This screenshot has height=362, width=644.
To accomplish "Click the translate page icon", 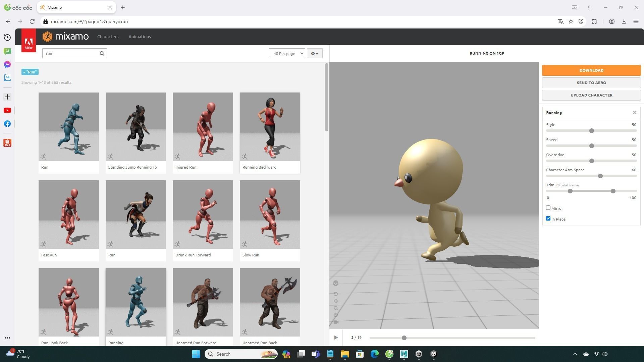I will coord(560,21).
